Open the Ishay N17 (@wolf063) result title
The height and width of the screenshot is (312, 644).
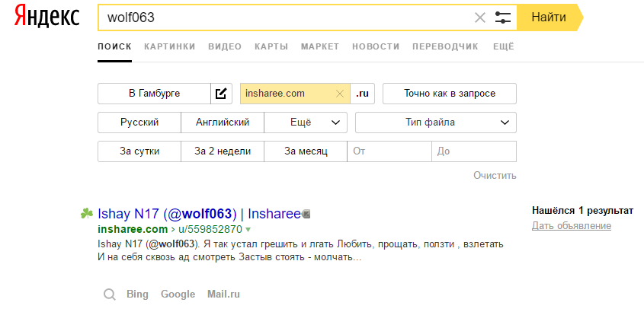[199, 214]
